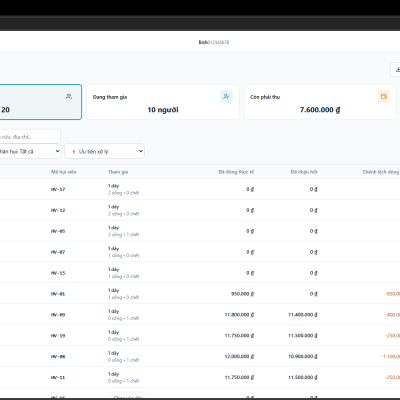Viewport: 400px width, 400px height.
Task: Select the highlighted total card showing 20
Action: pos(41,102)
